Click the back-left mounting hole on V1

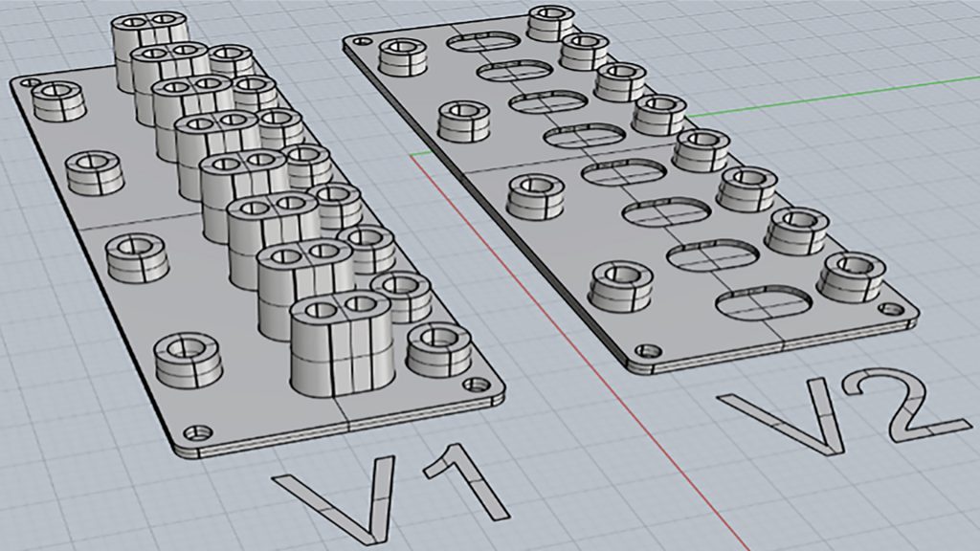30,84
